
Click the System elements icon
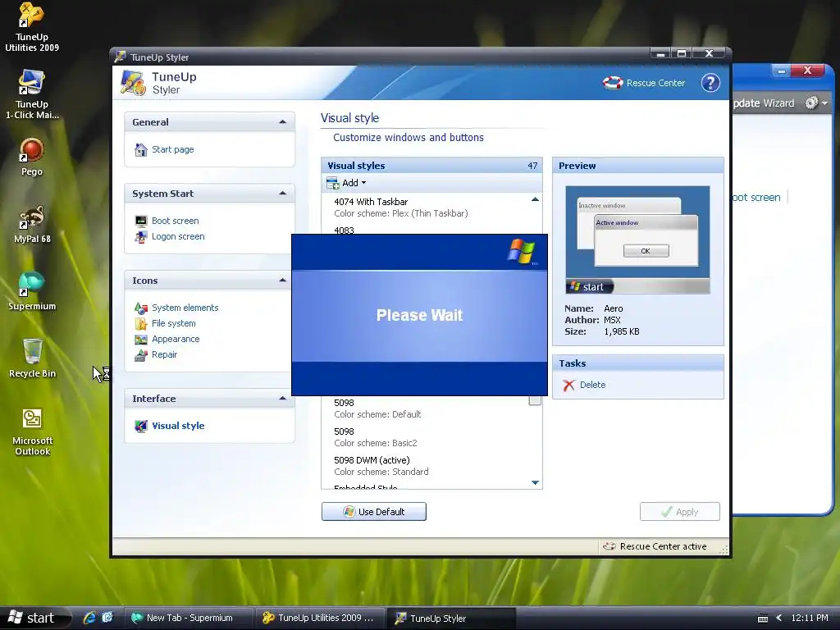[x=141, y=308]
